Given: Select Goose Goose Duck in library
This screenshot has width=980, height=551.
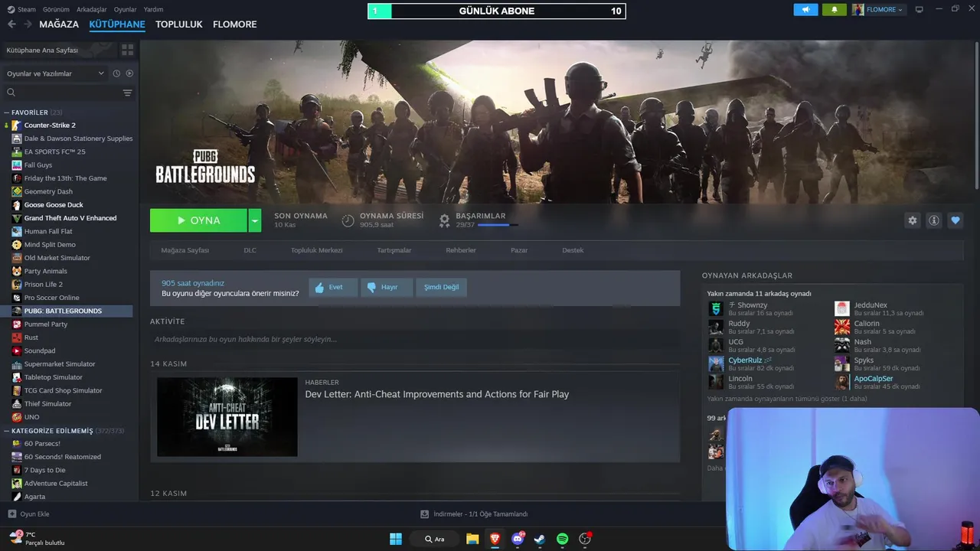Looking at the screenshot, I should [x=54, y=205].
